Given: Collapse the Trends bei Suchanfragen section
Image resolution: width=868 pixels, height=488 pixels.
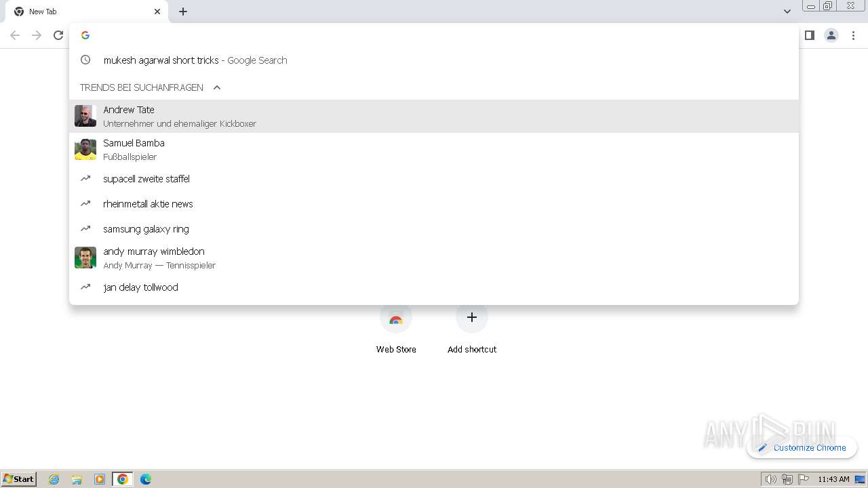Looking at the screenshot, I should click(x=217, y=87).
